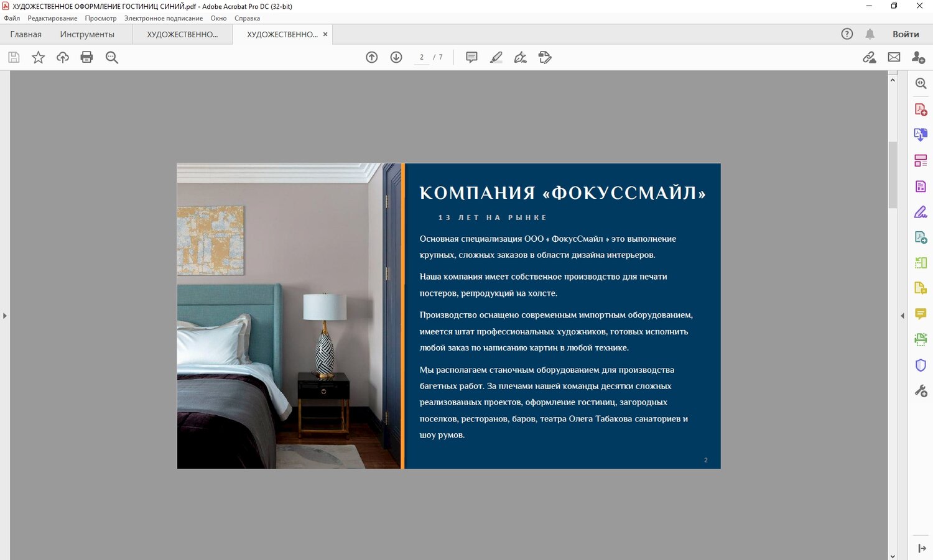Viewport: 933px width, 560px height.
Task: Open the Файл menu
Action: (x=12, y=18)
